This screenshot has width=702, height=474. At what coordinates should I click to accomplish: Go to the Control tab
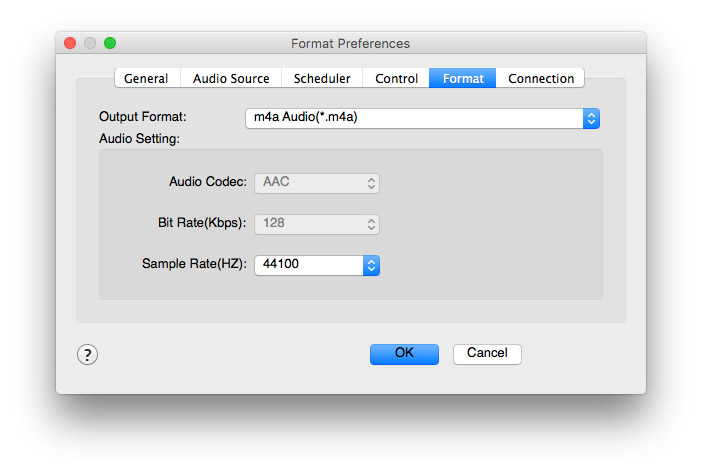coord(397,78)
